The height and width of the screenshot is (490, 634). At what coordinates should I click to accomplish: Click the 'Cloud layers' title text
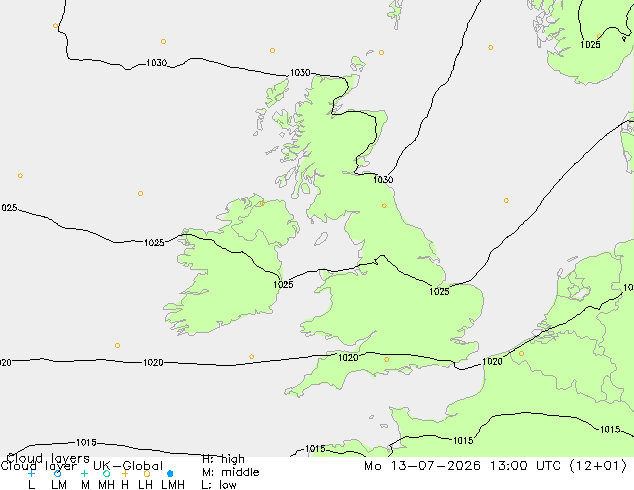[48, 458]
